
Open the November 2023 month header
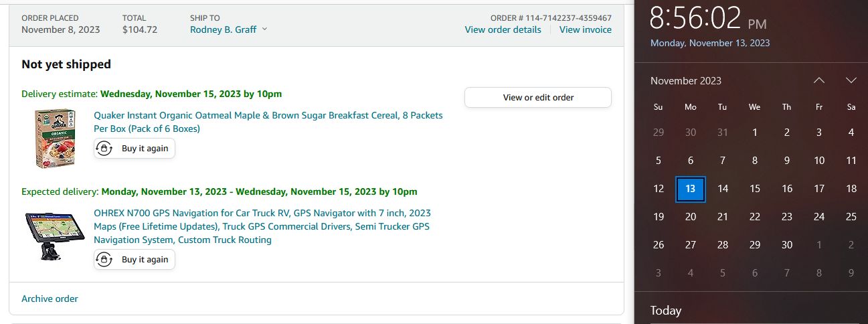point(686,80)
